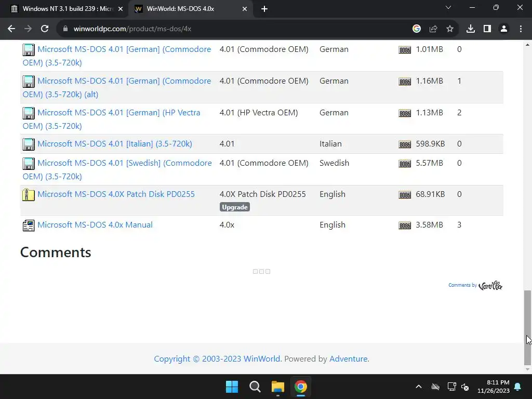
Task: Open taskbar Search
Action: pyautogui.click(x=255, y=387)
